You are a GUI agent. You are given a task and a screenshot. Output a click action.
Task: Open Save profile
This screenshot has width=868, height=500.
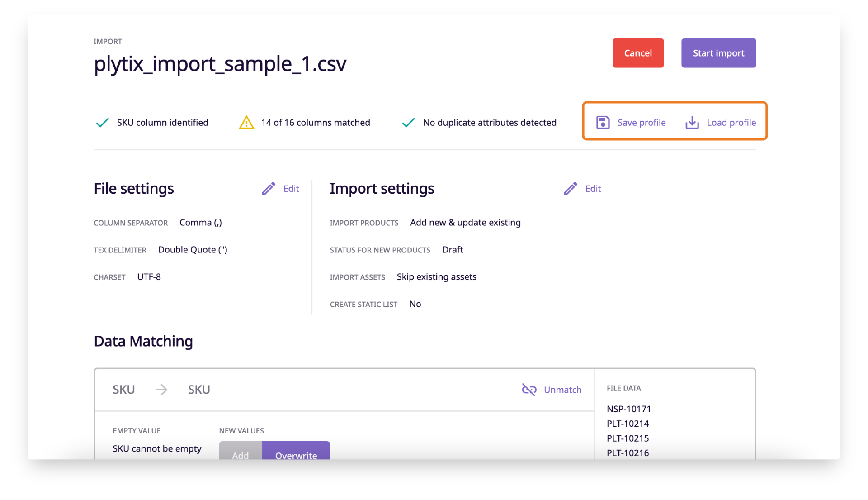point(631,123)
